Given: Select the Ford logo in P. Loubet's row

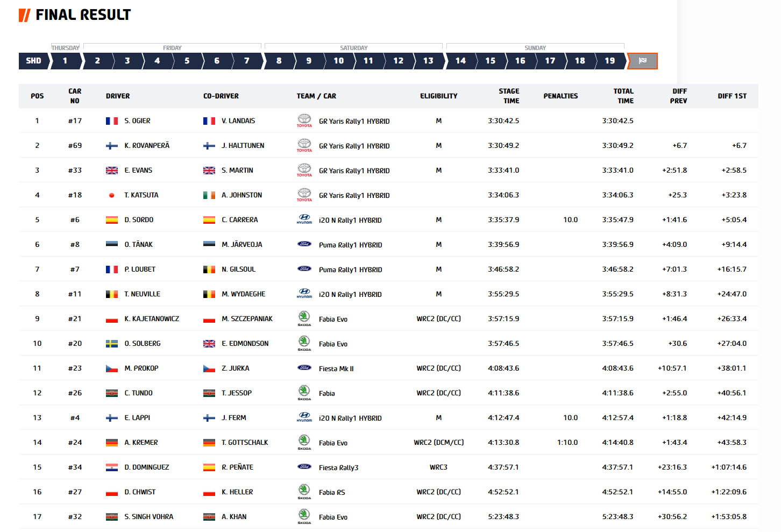Looking at the screenshot, I should 304,269.
